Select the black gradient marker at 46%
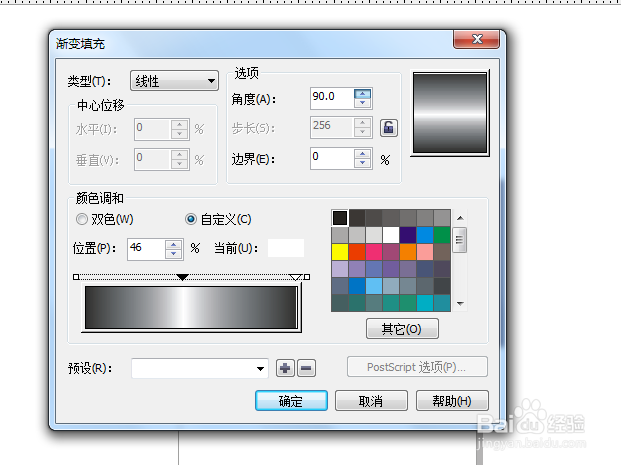The width and height of the screenshot is (621, 465). [182, 277]
